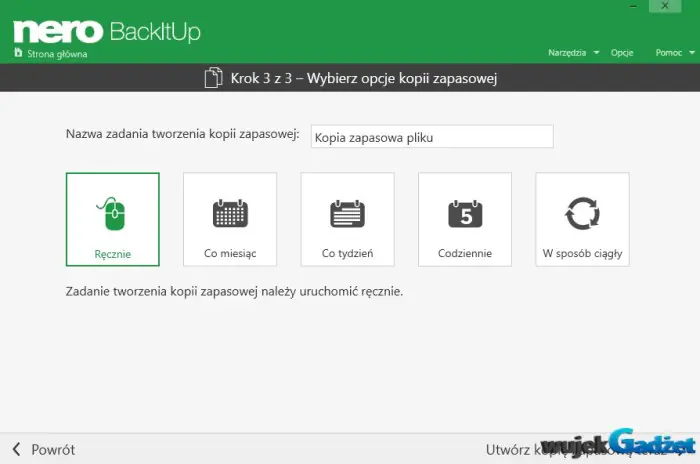This screenshot has height=464, width=700.
Task: Focus the backup task name input field
Action: pyautogui.click(x=432, y=137)
